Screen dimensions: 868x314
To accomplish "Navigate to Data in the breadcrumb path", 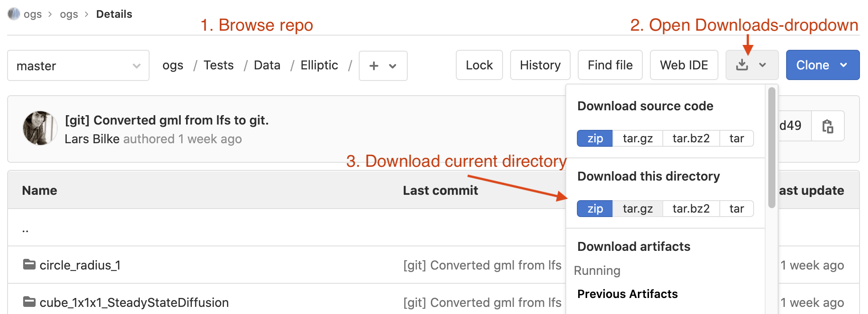I will pyautogui.click(x=267, y=65).
